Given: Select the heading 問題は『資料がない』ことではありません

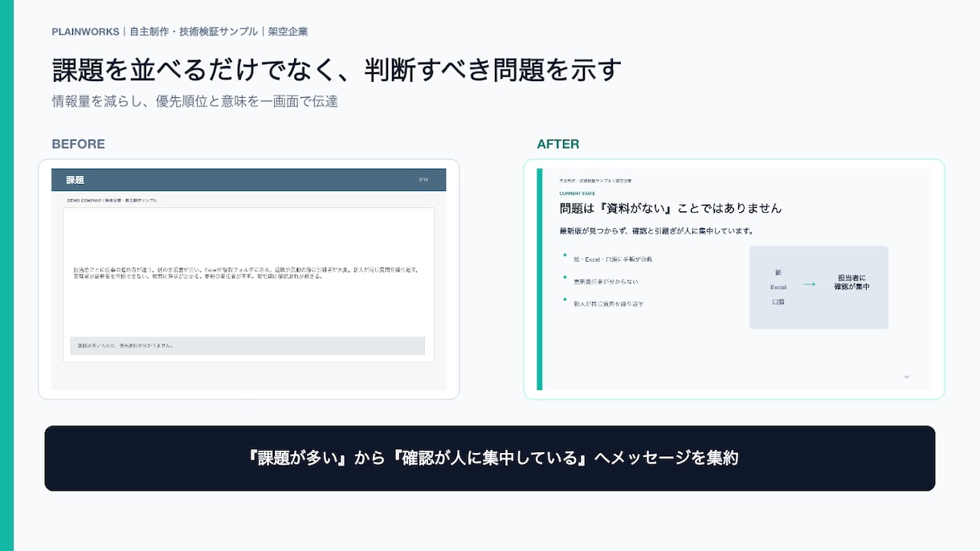Looking at the screenshot, I should (671, 208).
